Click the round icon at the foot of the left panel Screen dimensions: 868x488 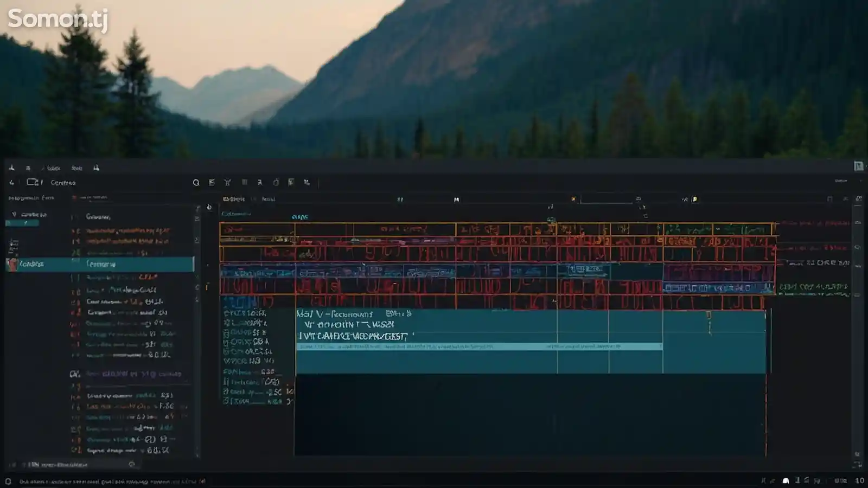click(131, 464)
